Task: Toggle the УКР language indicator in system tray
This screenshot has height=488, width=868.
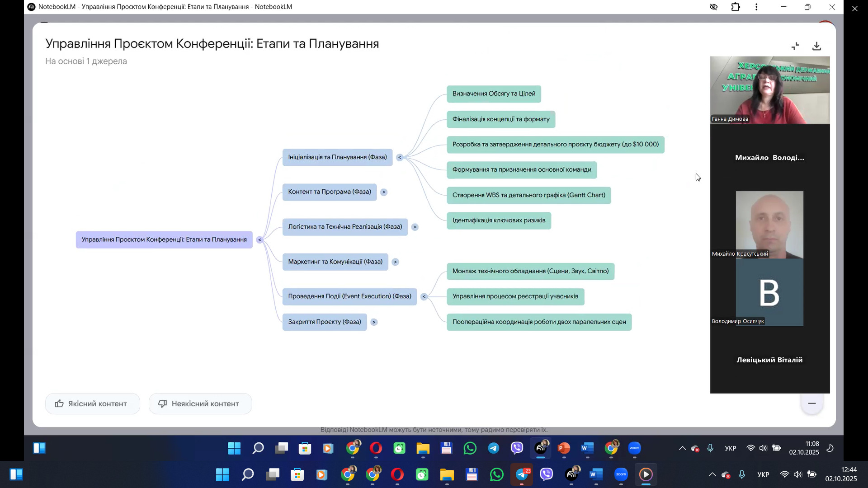Action: tap(763, 474)
